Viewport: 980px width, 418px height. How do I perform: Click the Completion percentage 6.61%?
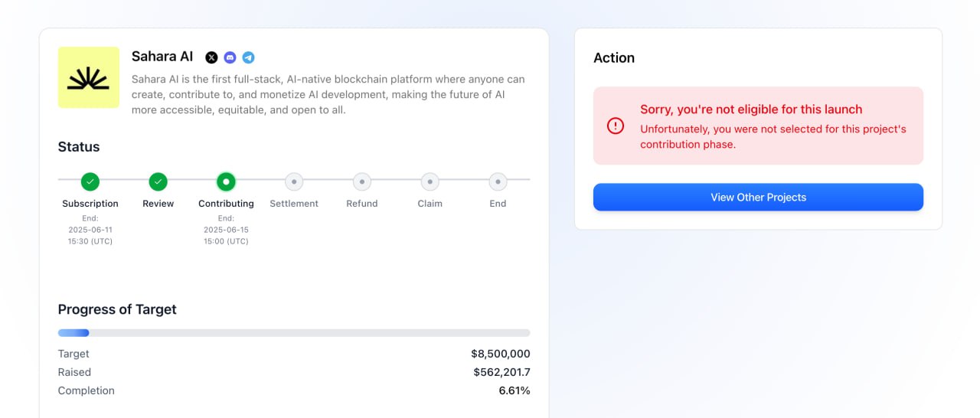pyautogui.click(x=514, y=390)
